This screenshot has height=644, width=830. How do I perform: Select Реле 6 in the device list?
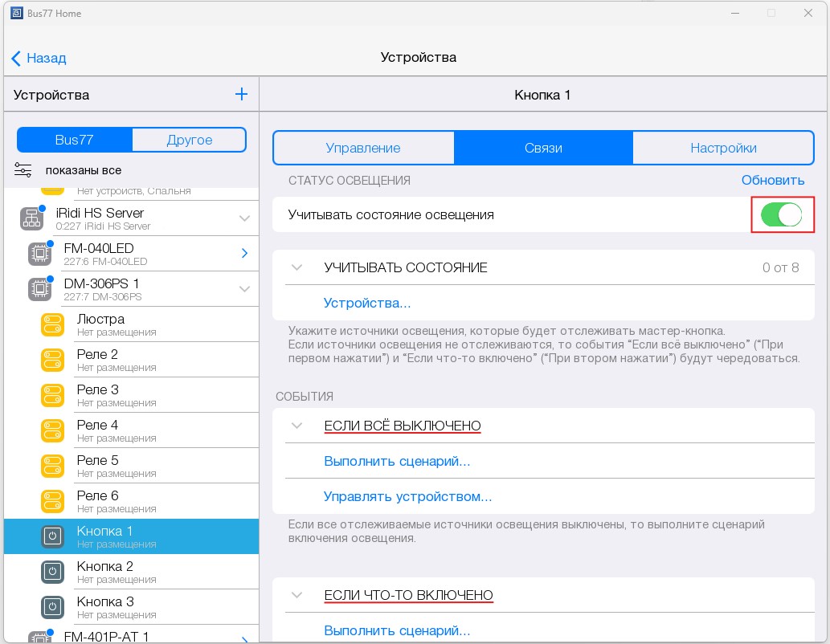tap(98, 501)
